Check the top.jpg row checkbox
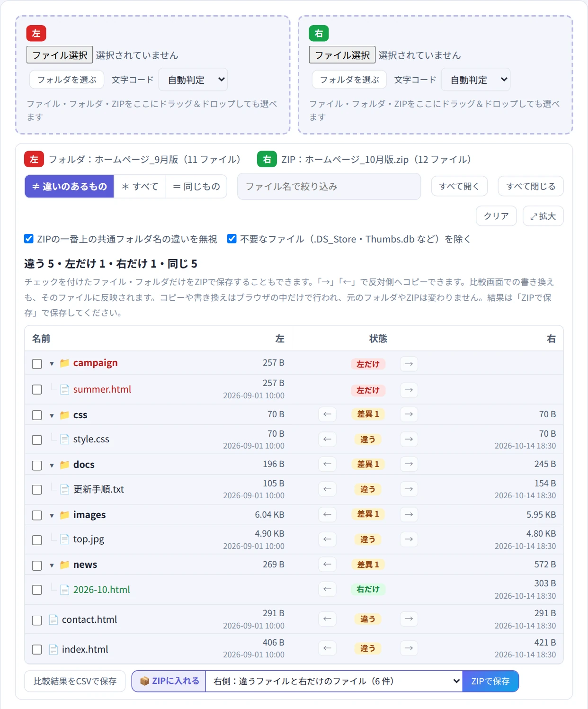588x709 pixels. [x=37, y=540]
